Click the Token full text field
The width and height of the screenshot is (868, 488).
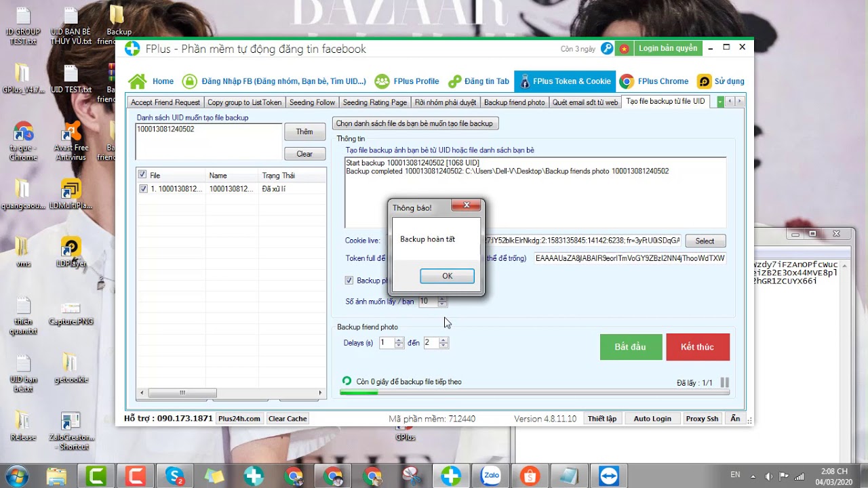pos(630,258)
